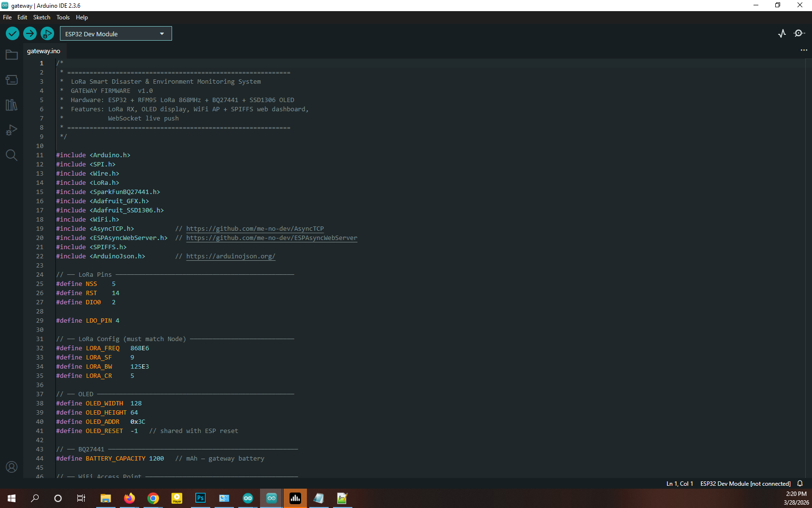Open the Notepad++ taskbar icon

[x=342, y=498]
